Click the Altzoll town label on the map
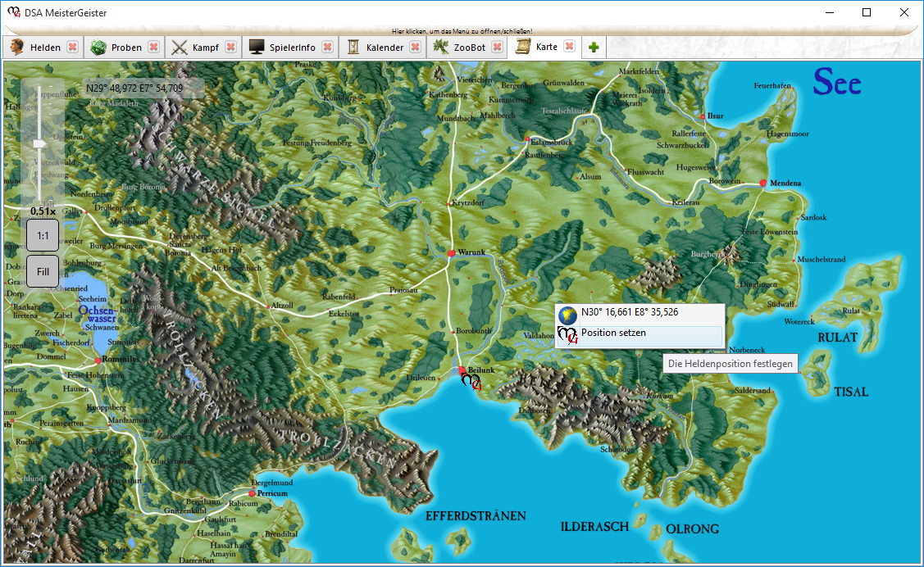Screen dimensions: 924x567 coord(282,306)
